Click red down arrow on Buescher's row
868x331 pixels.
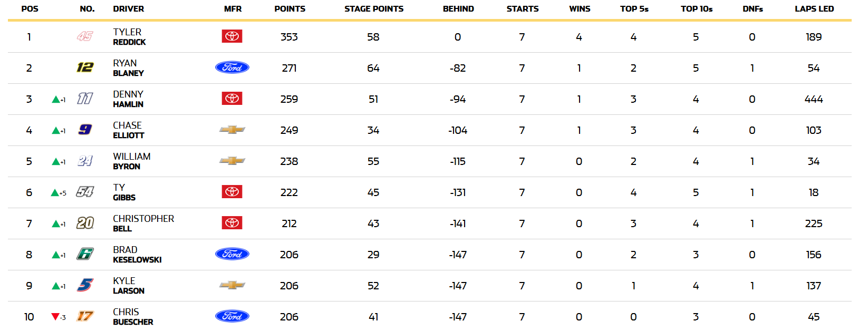[55, 317]
